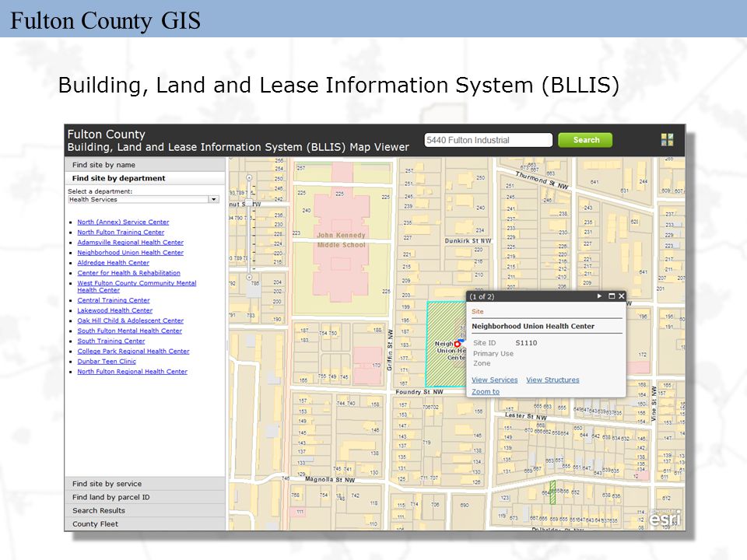Click Site ID value S1110
This screenshot has width=747, height=560.
[526, 343]
